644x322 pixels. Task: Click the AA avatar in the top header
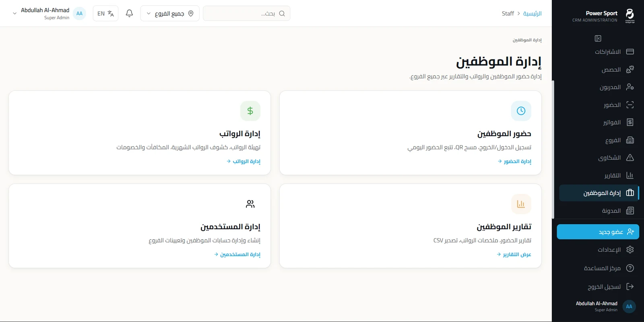point(79,13)
